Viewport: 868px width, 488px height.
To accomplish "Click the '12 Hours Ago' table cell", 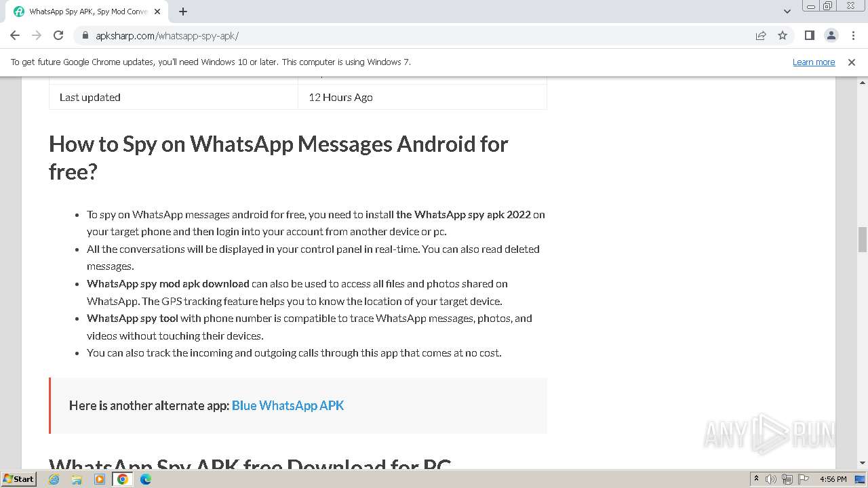I will tap(422, 97).
